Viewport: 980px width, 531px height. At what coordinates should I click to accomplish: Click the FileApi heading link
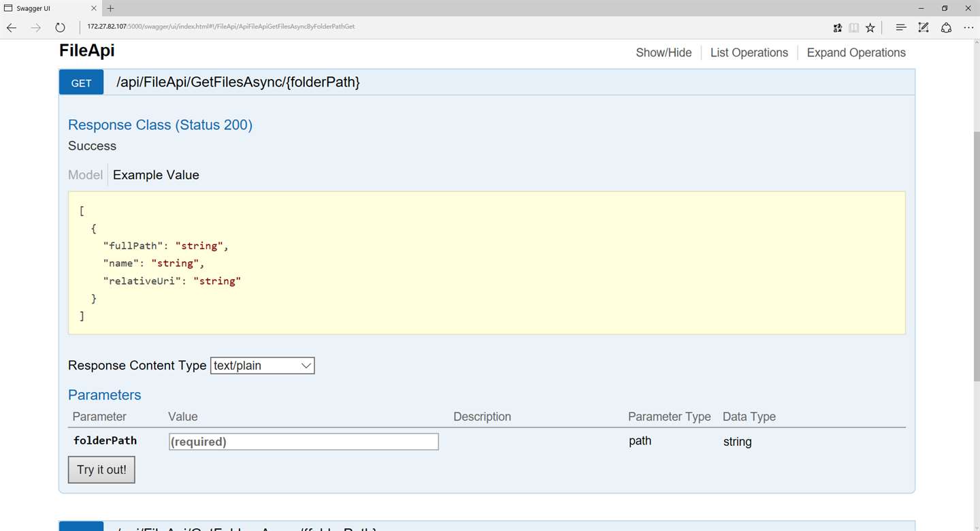pyautogui.click(x=86, y=50)
